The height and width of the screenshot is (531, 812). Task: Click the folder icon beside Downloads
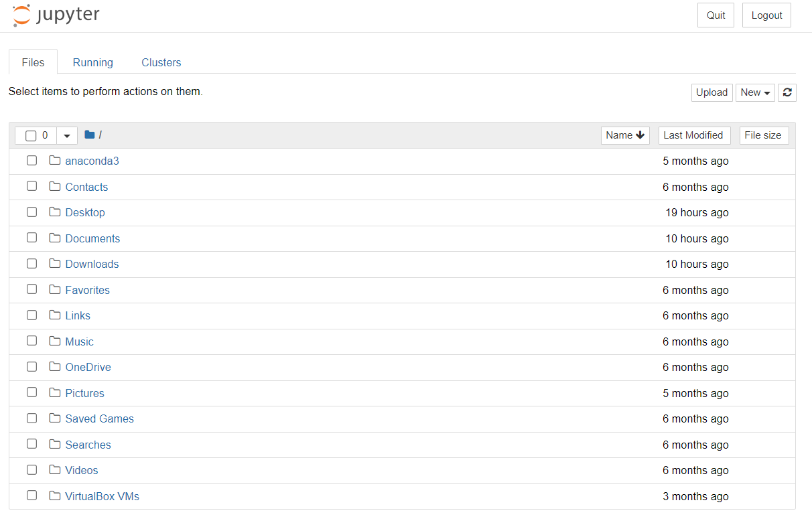point(55,264)
